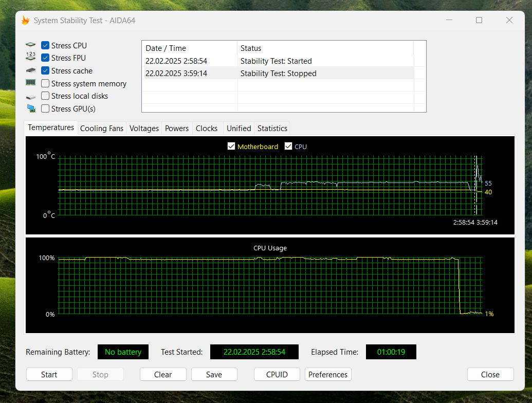The height and width of the screenshot is (403, 532).
Task: Minimize the System Stability Test window
Action: coord(449,21)
